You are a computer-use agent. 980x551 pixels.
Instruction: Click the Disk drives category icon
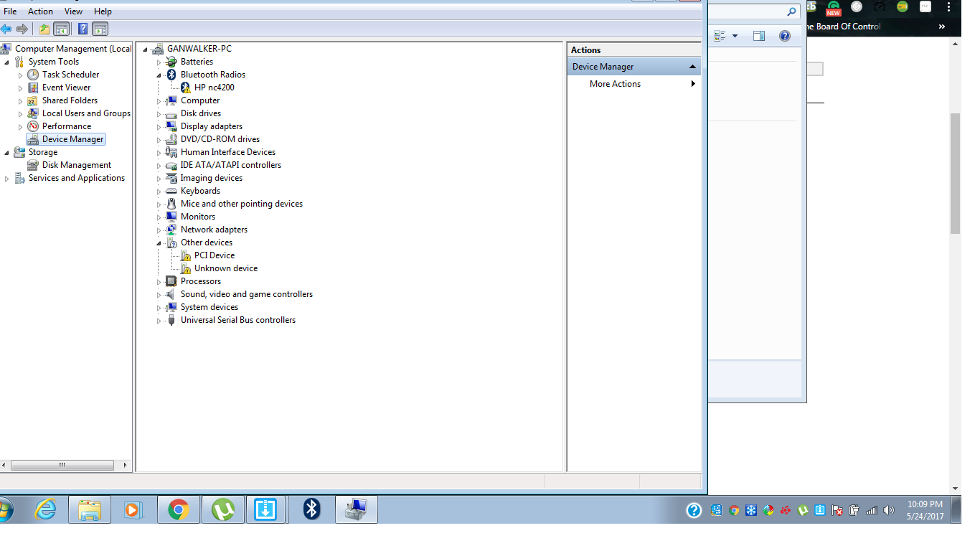[x=171, y=113]
